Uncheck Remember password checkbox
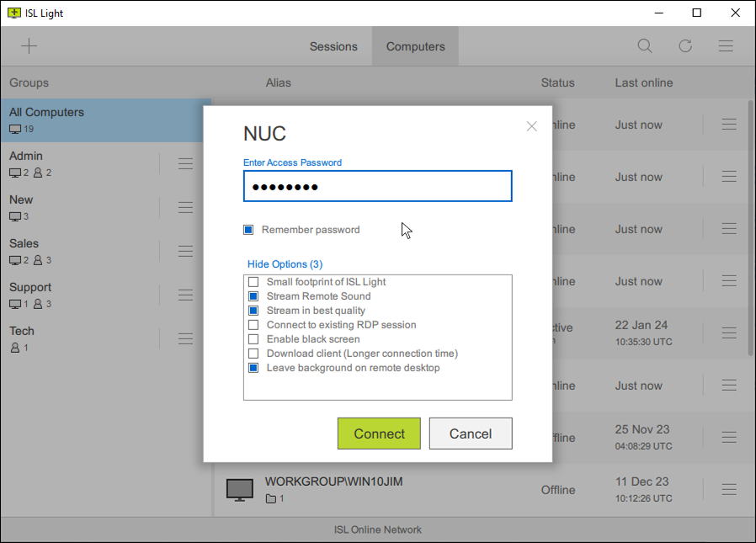 (248, 230)
